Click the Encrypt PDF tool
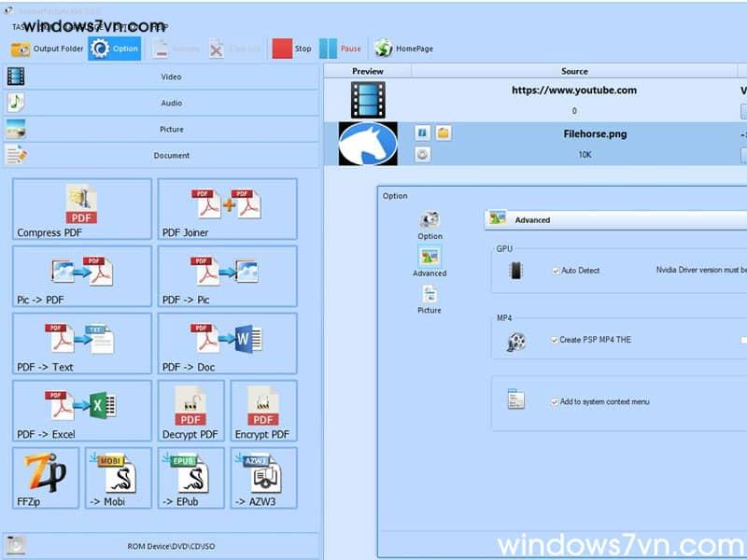The image size is (747, 560). pyautogui.click(x=263, y=411)
